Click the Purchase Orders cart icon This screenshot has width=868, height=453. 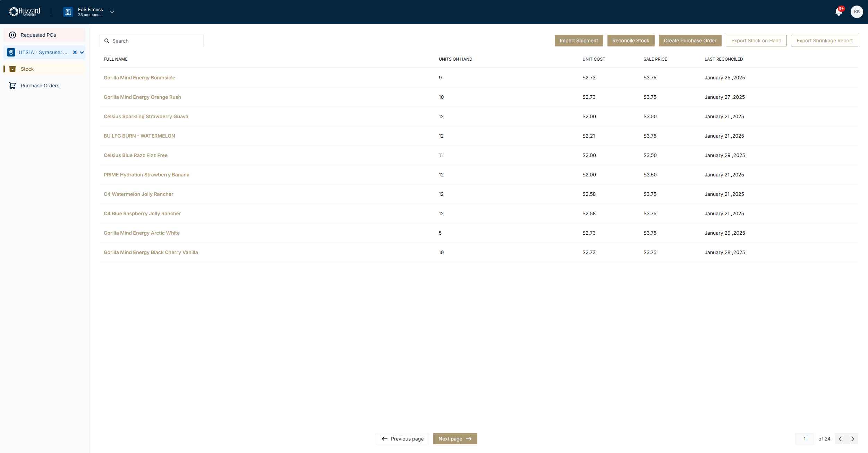pyautogui.click(x=12, y=85)
